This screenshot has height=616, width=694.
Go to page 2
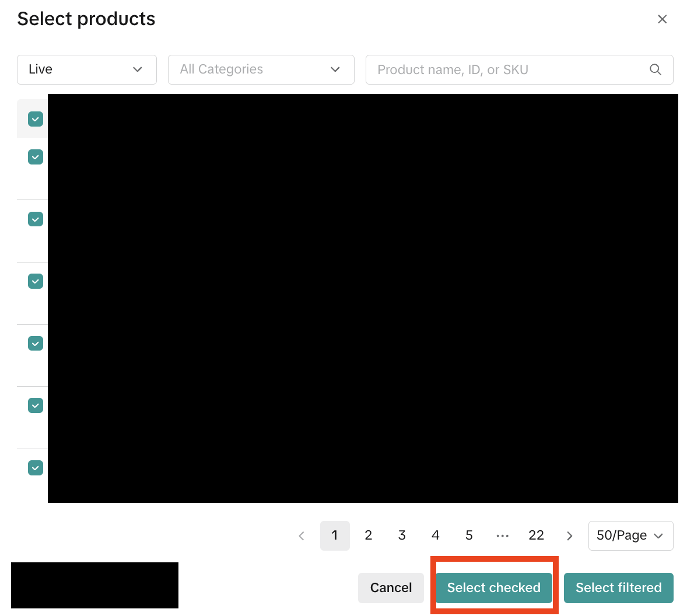tap(368, 535)
